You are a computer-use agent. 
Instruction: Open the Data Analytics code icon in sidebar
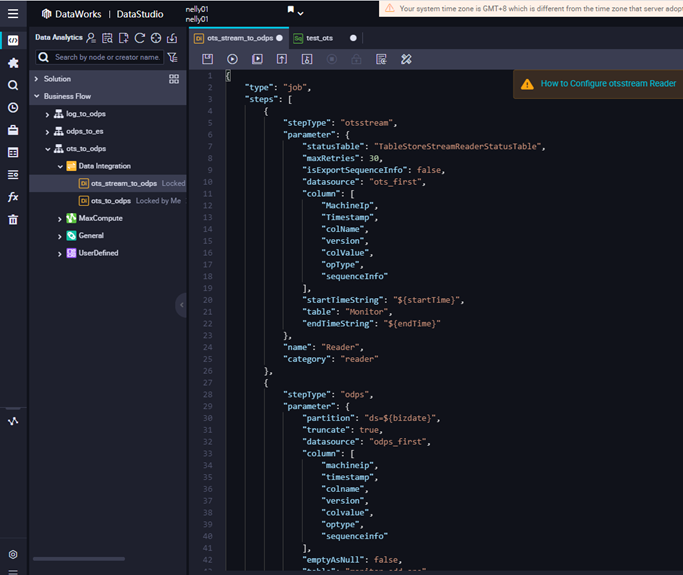coord(13,41)
